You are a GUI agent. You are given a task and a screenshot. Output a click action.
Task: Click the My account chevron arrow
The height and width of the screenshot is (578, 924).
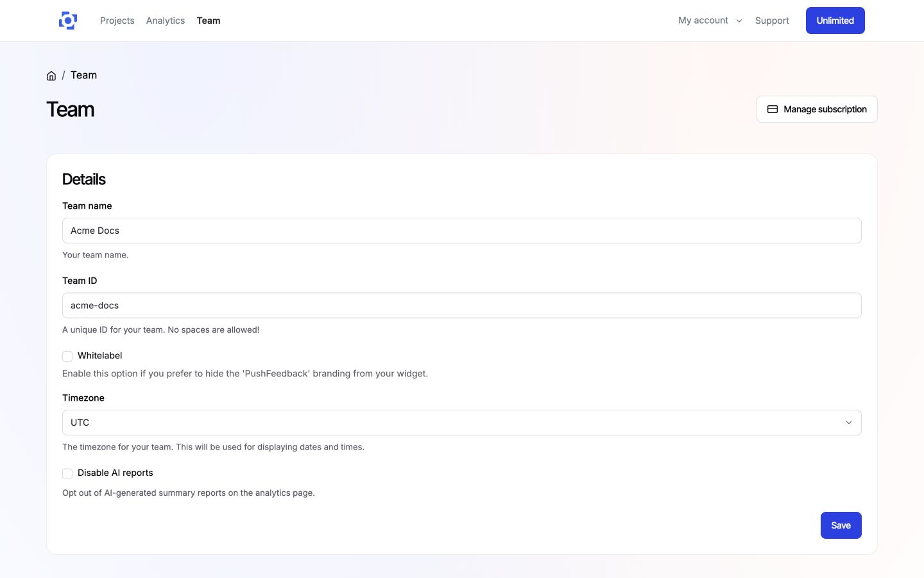[739, 21]
